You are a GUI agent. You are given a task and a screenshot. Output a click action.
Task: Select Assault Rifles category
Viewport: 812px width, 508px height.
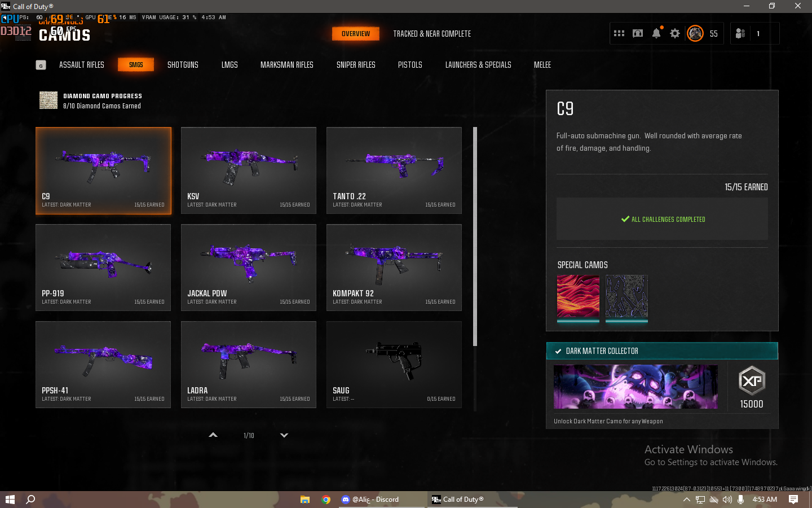[x=82, y=65]
